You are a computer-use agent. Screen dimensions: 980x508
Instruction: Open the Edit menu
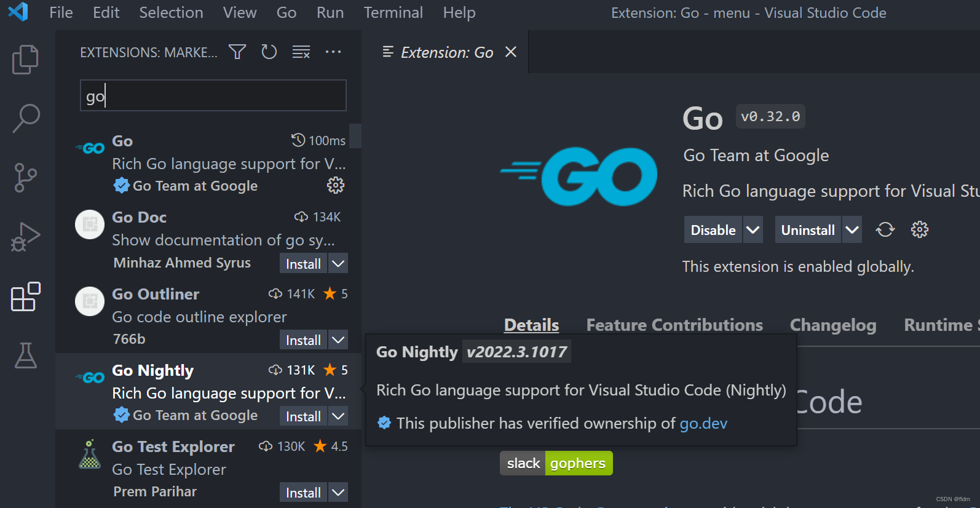(106, 12)
